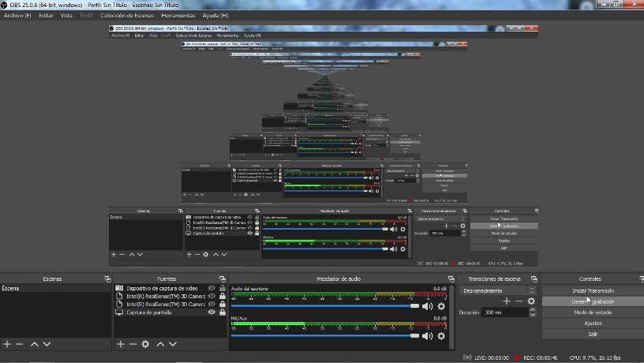
Task: Select Escena in the scenes list
Action: point(55,288)
